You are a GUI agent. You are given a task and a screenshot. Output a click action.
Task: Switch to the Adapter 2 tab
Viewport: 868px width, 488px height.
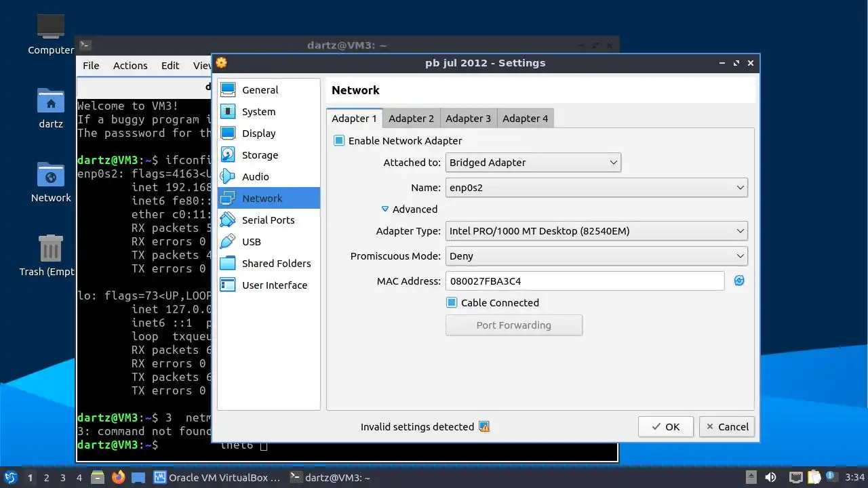point(411,119)
